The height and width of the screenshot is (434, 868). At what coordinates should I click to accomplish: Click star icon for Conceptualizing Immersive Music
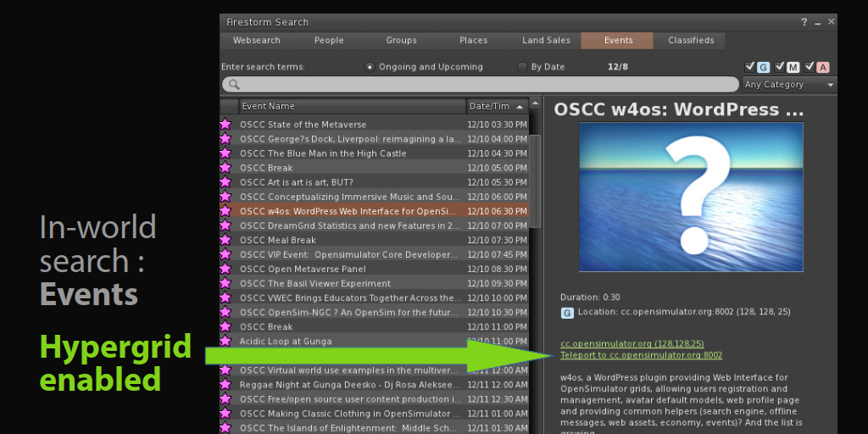click(225, 196)
